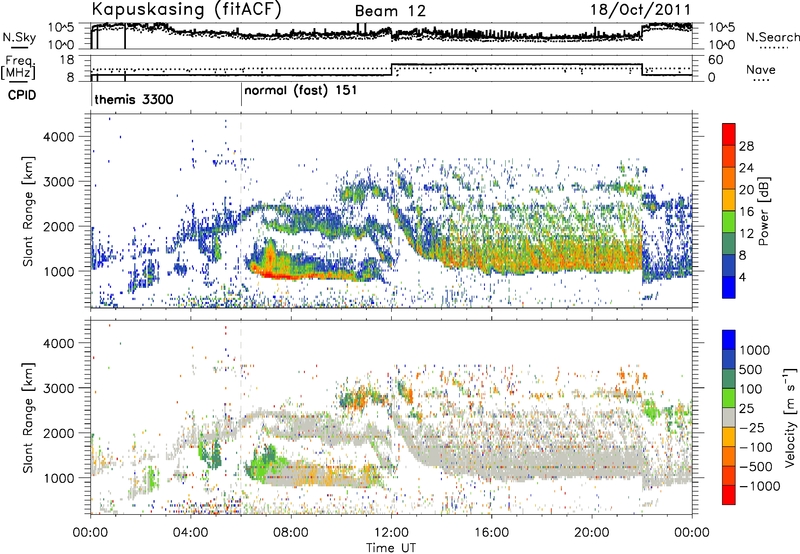Click the Power [dB] colorbar title
Screen dimensions: 800x554
[763, 212]
